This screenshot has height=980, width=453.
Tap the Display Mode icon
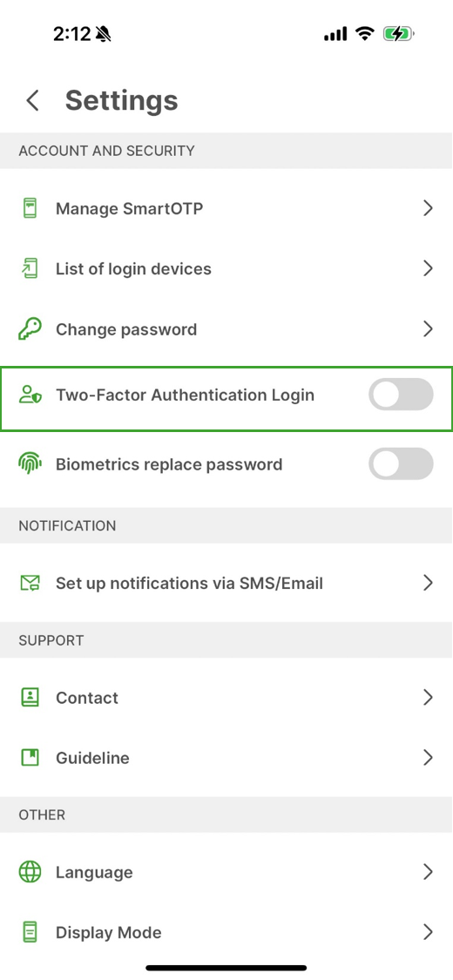click(x=30, y=932)
